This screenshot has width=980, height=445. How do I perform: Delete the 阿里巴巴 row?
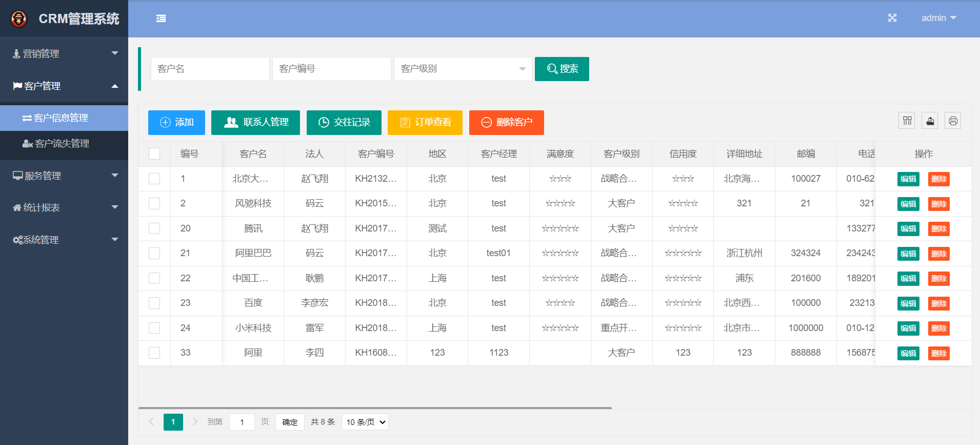click(939, 254)
